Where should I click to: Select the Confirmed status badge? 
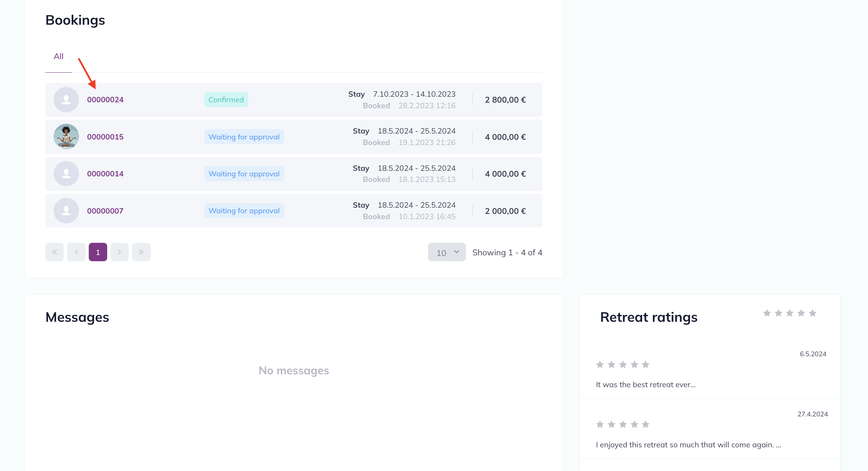click(x=226, y=99)
